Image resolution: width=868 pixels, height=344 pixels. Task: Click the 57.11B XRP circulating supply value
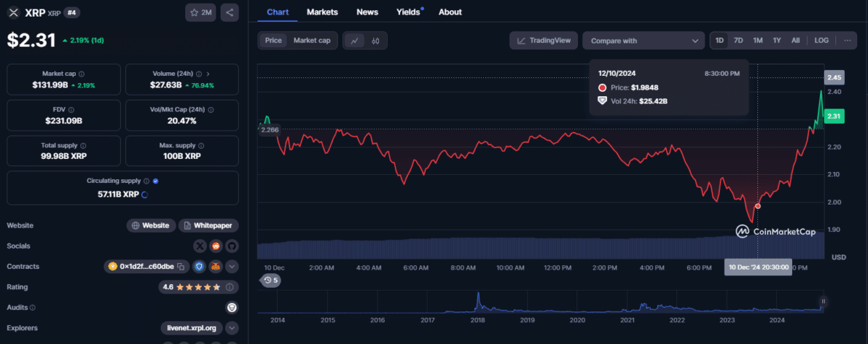pyautogui.click(x=118, y=194)
